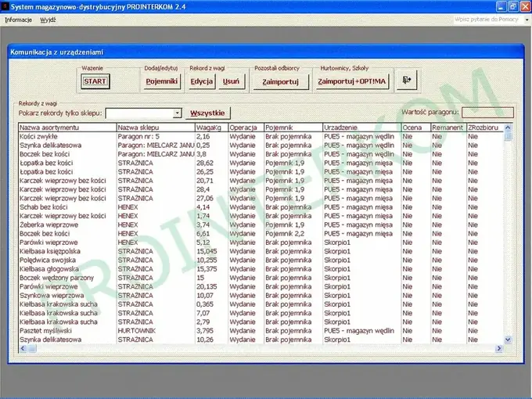Viewport: 532px width, 399px height.
Task: Delete record with Usuń button
Action: coord(231,81)
